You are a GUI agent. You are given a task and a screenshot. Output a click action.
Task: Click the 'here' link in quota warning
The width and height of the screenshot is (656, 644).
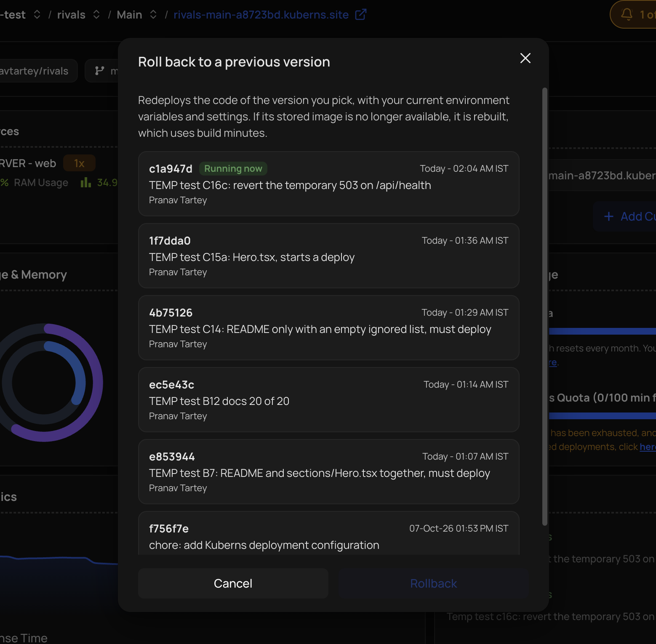click(648, 447)
